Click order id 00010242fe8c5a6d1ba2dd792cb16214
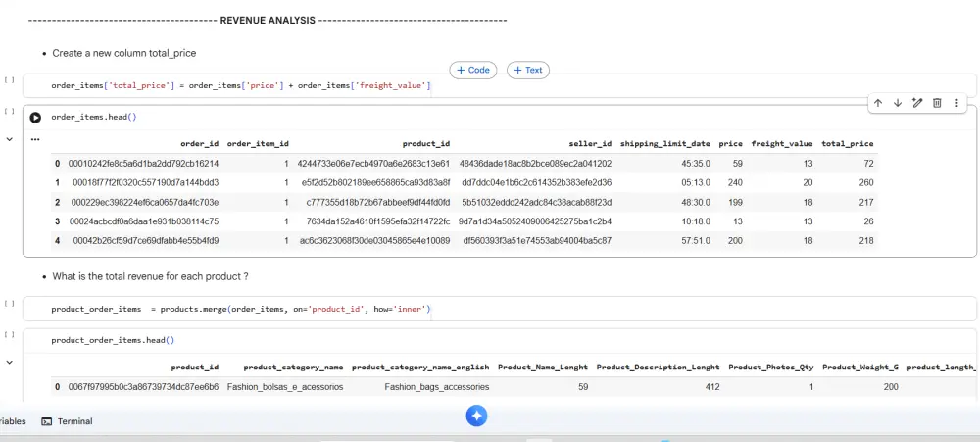This screenshot has height=442, width=980. coord(143,164)
